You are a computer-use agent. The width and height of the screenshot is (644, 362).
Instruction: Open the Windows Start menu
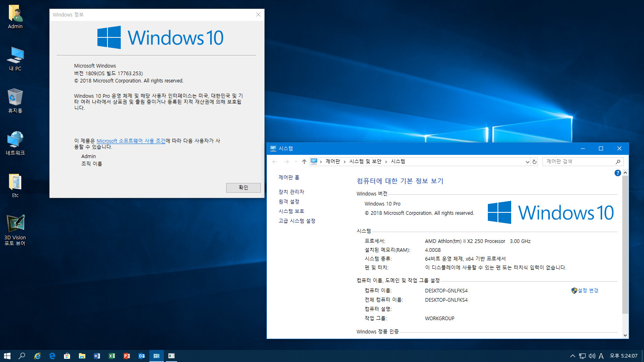(x=7, y=356)
